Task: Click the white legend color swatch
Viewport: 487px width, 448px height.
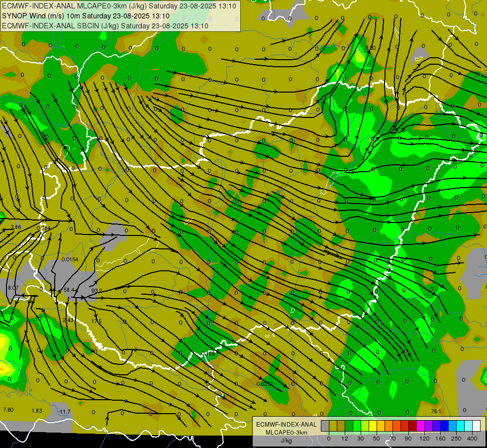Action: point(477,426)
